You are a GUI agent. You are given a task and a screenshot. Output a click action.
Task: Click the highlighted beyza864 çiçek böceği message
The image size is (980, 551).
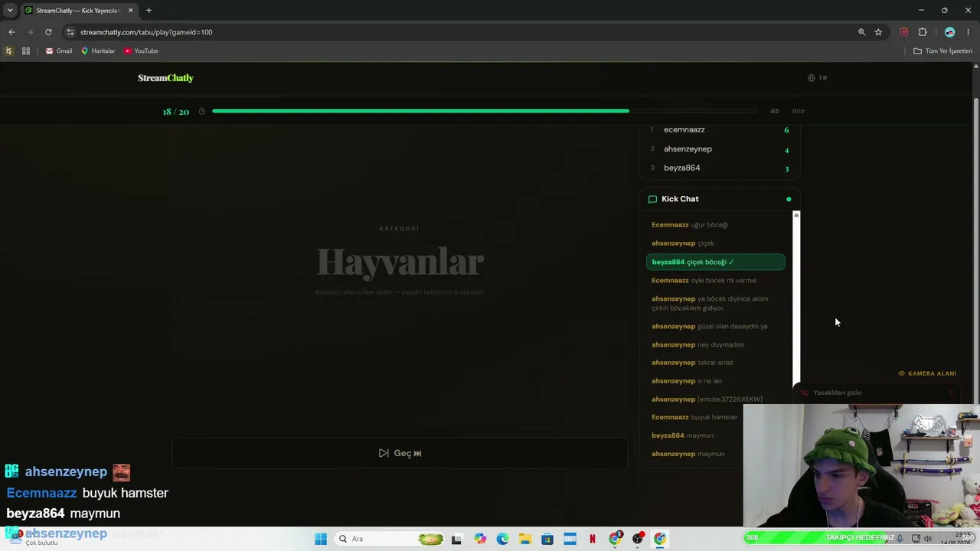716,262
